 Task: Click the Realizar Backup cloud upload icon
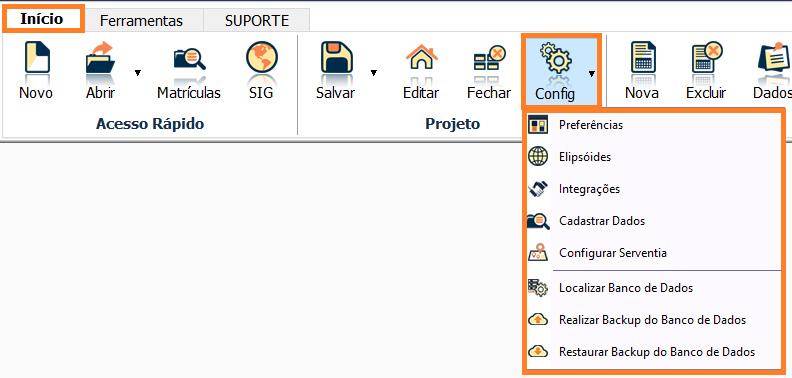(x=538, y=319)
